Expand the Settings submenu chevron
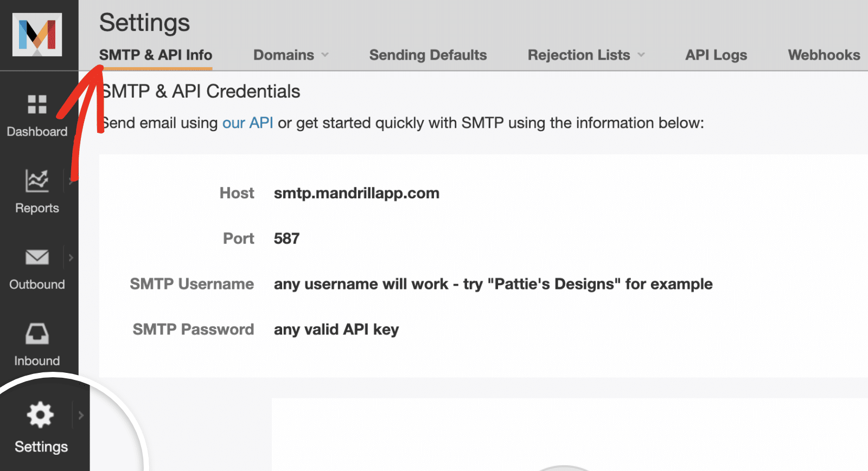 81,415
